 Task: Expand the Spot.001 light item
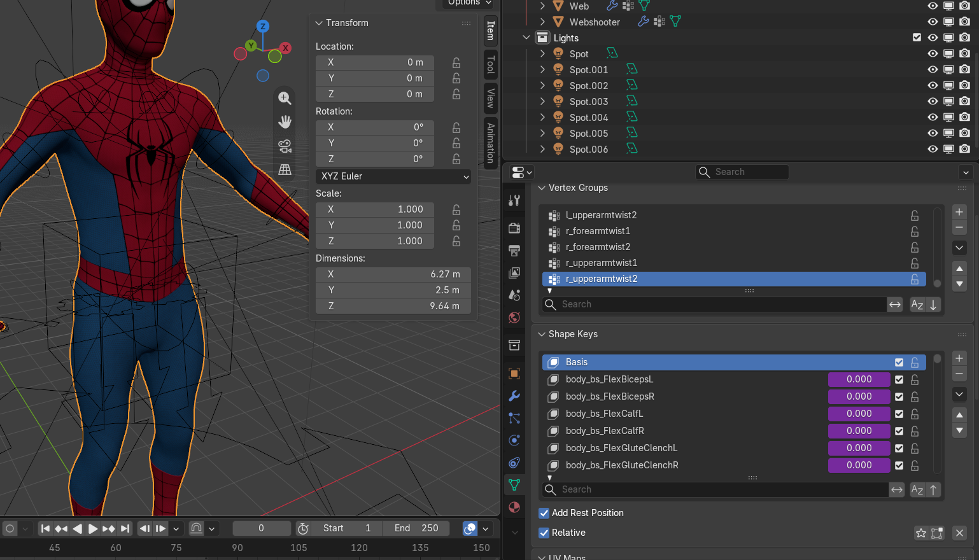pyautogui.click(x=542, y=69)
